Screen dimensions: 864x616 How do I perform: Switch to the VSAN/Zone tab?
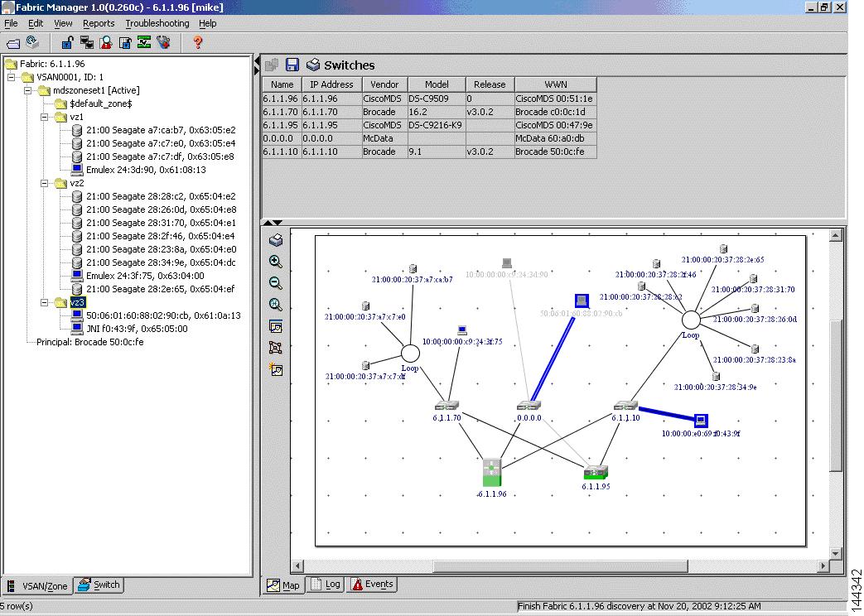click(x=37, y=585)
